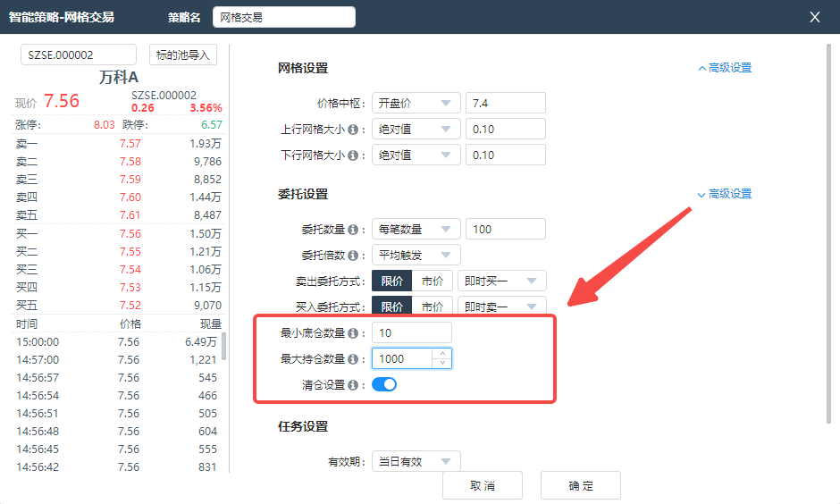The height and width of the screenshot is (504, 840).
Task: Click the 确定 button
Action: (580, 486)
